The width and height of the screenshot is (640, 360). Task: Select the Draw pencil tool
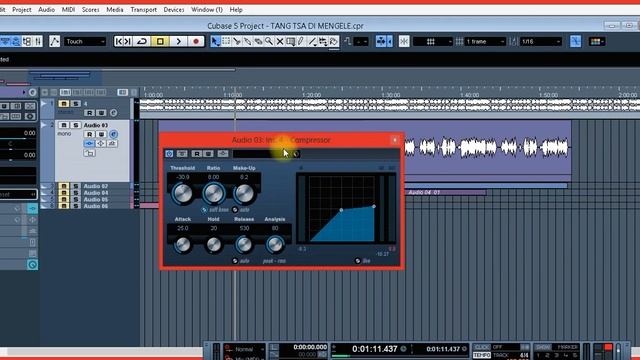[x=301, y=41]
